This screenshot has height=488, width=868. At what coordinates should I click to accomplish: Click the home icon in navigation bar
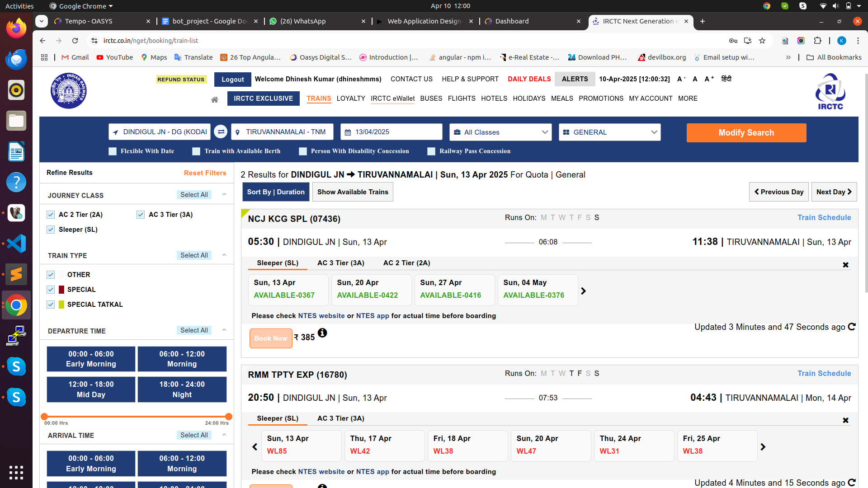(x=215, y=99)
